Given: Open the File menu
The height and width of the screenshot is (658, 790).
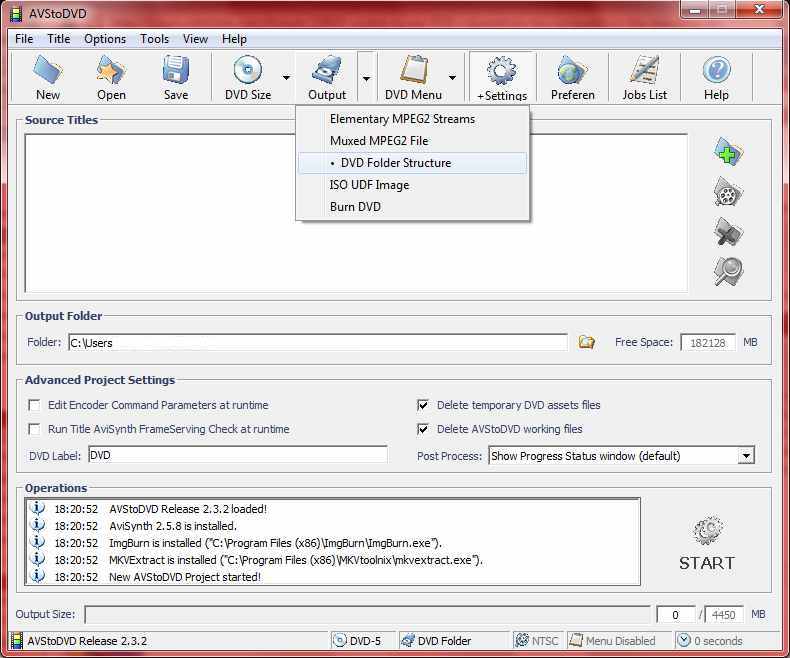Looking at the screenshot, I should click(24, 39).
